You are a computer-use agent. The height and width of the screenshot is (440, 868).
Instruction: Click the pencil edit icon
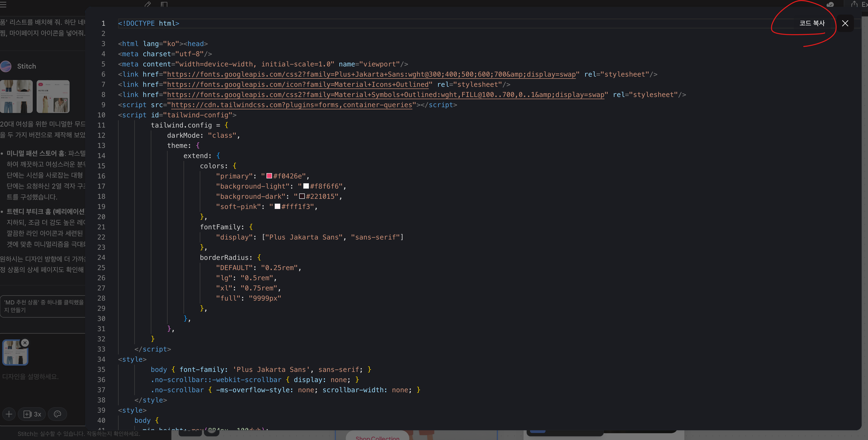coord(147,4)
